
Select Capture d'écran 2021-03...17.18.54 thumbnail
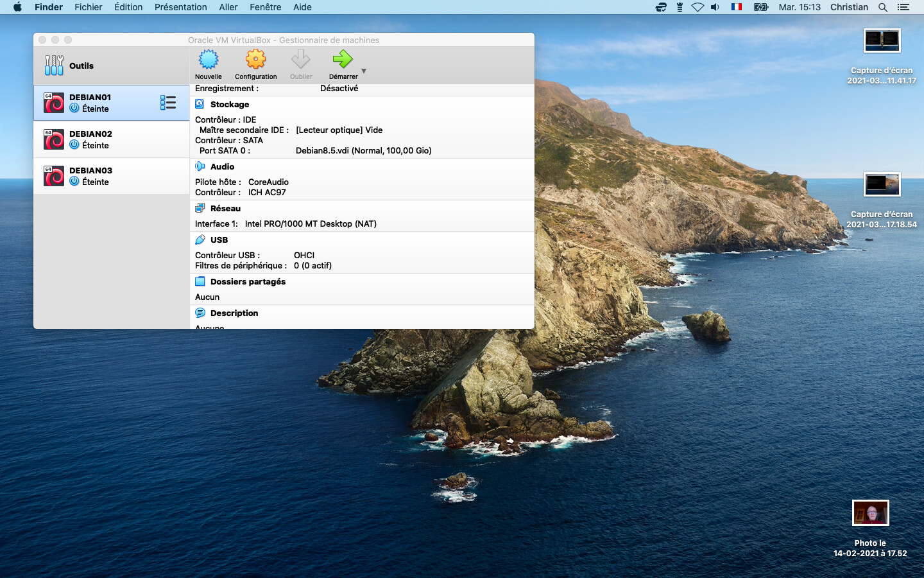coord(882,184)
